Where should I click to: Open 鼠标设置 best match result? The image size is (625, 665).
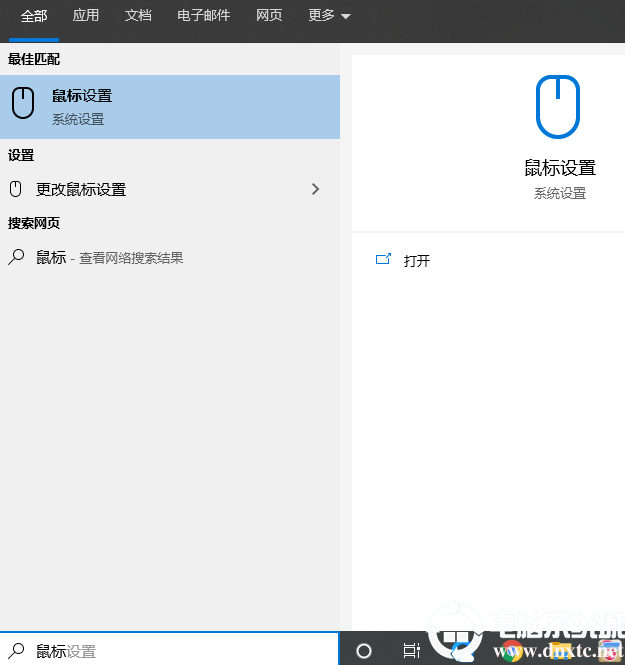(170, 107)
